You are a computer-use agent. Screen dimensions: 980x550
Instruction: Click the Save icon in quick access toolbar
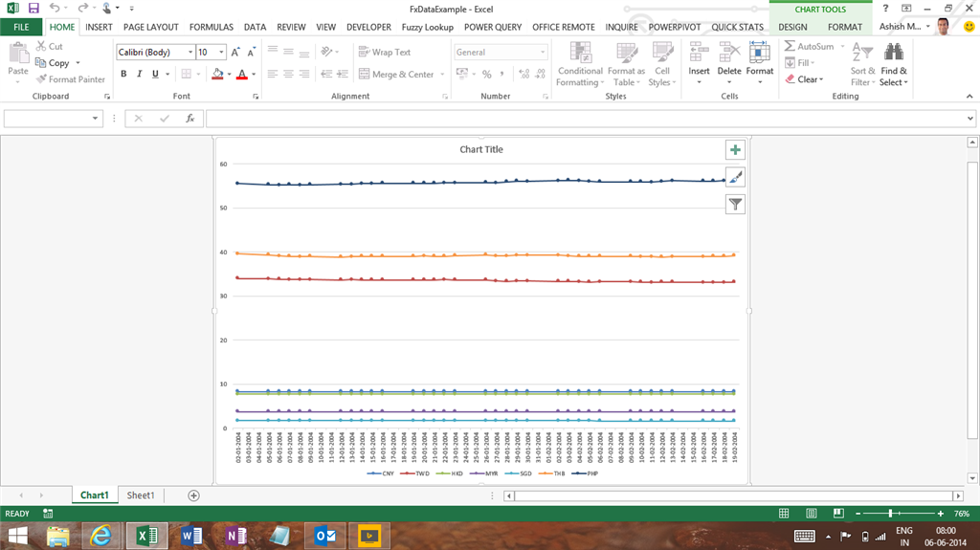click(33, 8)
